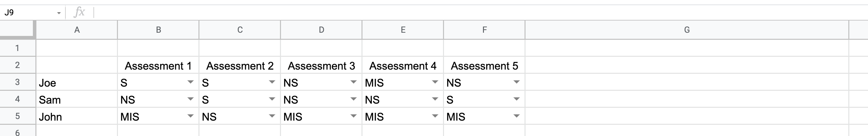Select row 3 header
Viewport: 868px width, 136px height.
[x=17, y=82]
